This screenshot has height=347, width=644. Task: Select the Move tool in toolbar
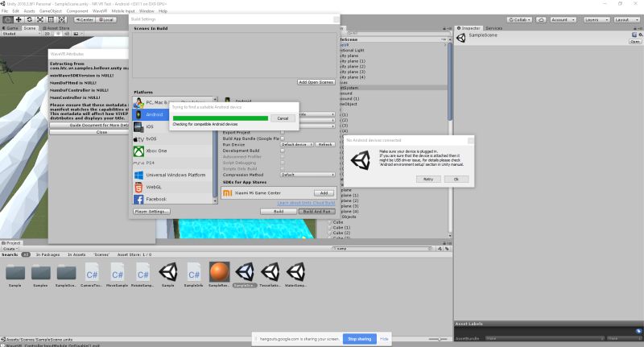(19, 19)
